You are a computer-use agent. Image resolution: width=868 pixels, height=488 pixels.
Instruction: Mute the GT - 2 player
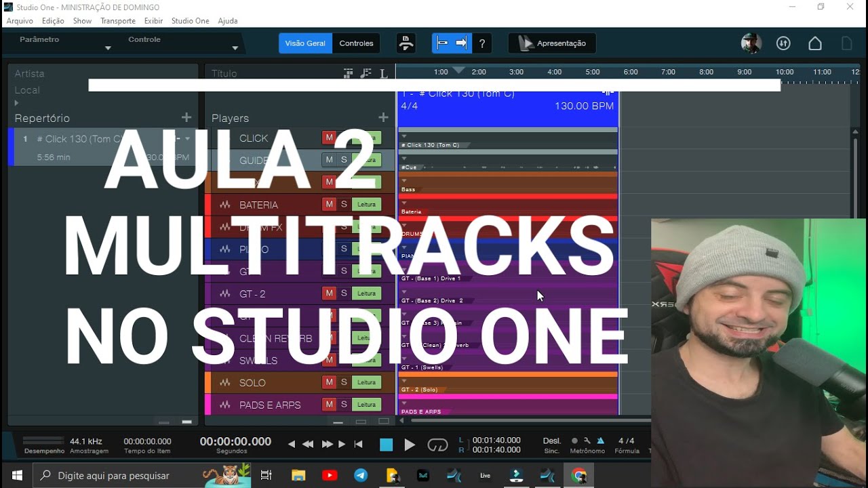pos(329,293)
